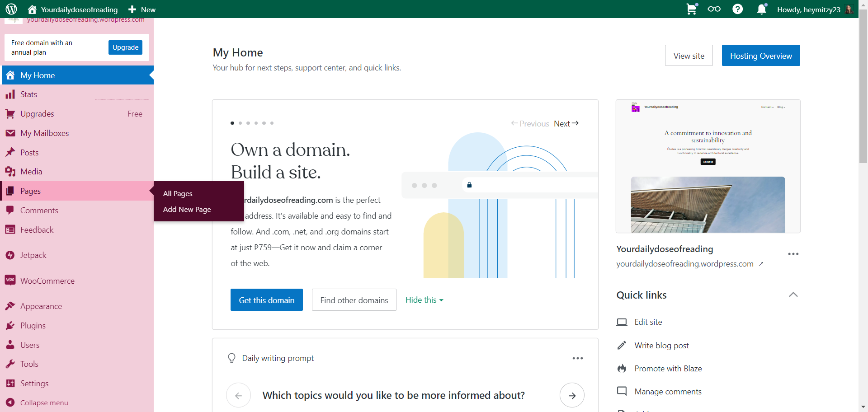This screenshot has width=868, height=412.
Task: Open the external link arrow beside site URL
Action: (x=761, y=264)
